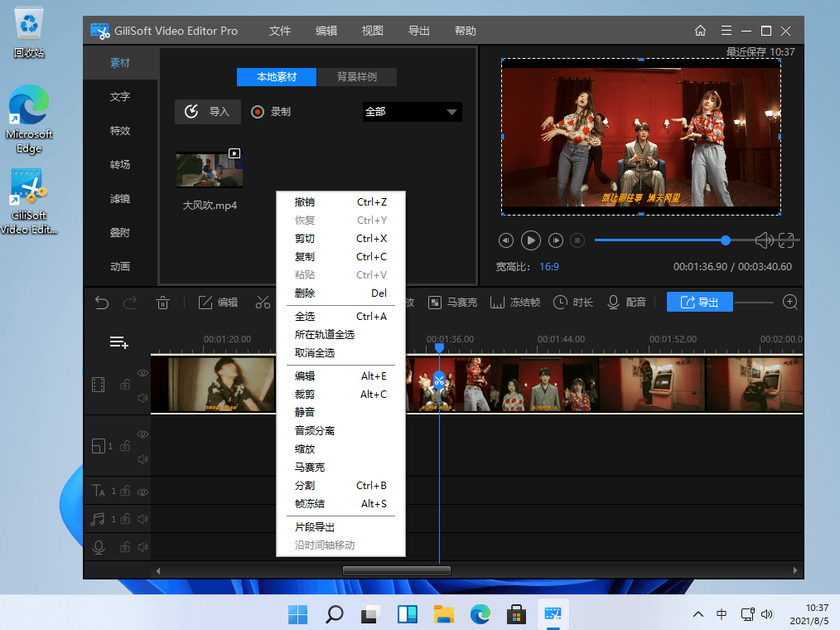Click the 大风吹.mp4 media thumbnail
Screen dimensions: 840x630
click(210, 169)
